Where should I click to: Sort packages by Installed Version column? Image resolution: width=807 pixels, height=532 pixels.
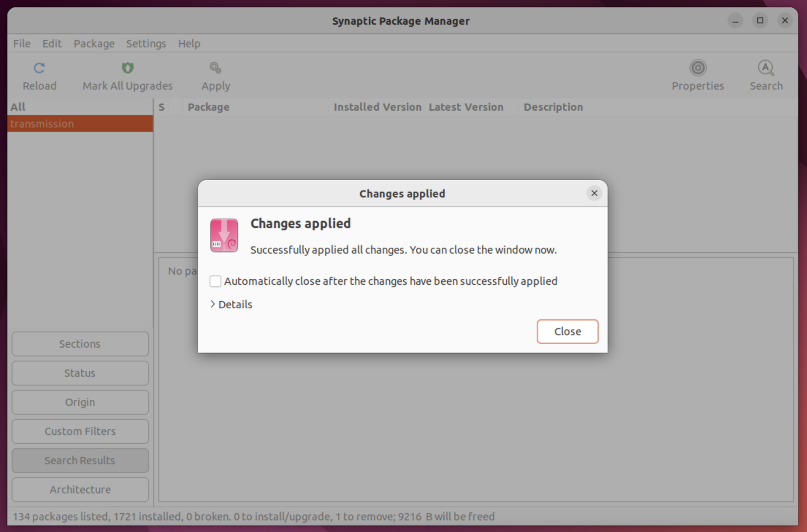tap(377, 107)
